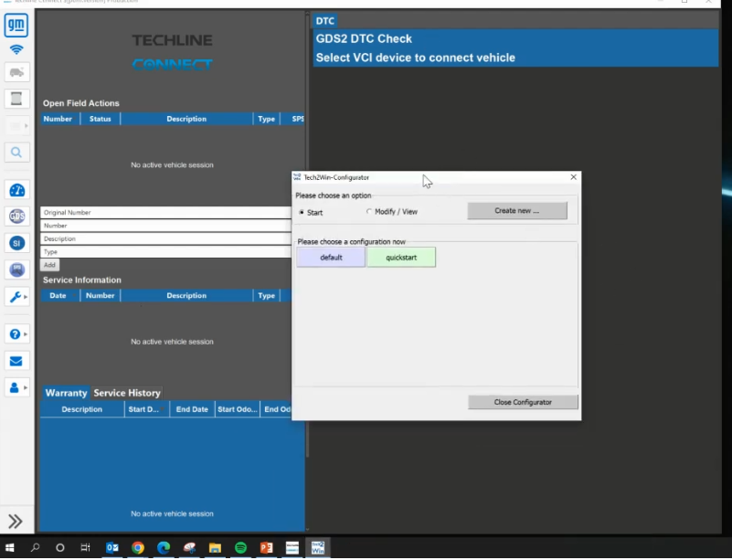Close the Tech2Win-Configurator dialog with X
732x560 pixels.
[573, 177]
